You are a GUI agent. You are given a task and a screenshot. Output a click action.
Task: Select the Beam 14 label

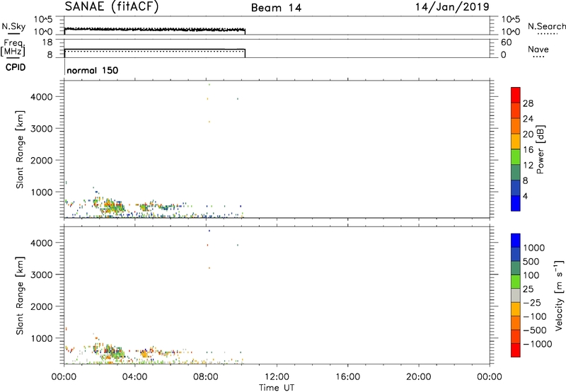[x=276, y=8]
